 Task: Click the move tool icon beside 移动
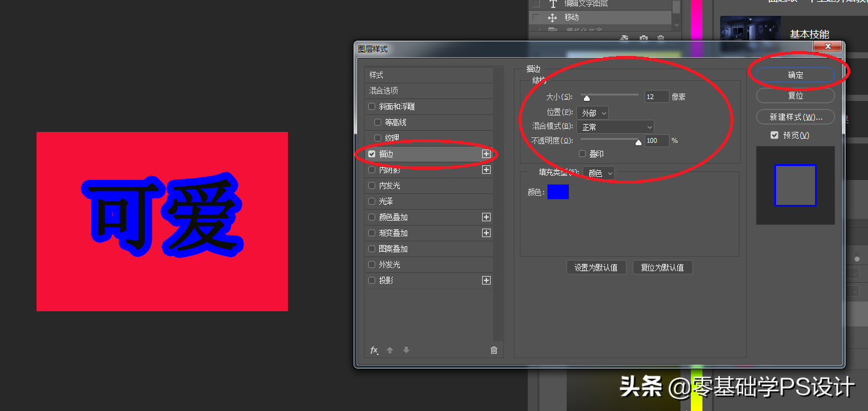click(x=553, y=18)
